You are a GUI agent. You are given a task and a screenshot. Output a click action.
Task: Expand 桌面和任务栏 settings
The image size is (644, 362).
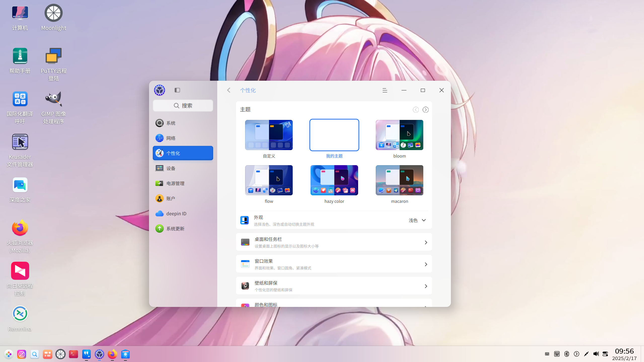pos(334,242)
